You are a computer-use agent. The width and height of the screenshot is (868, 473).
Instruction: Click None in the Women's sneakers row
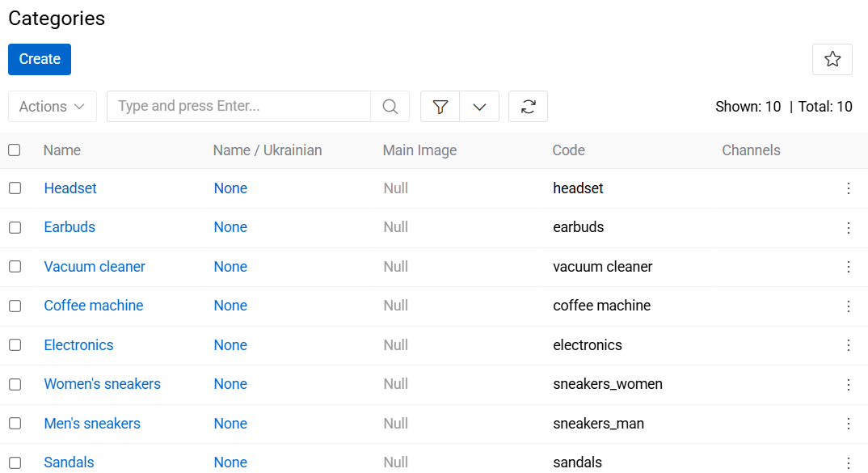click(x=230, y=384)
